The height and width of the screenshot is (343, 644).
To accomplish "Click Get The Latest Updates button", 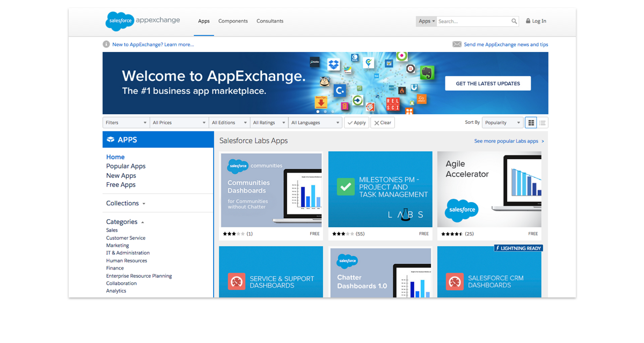I will click(x=488, y=84).
